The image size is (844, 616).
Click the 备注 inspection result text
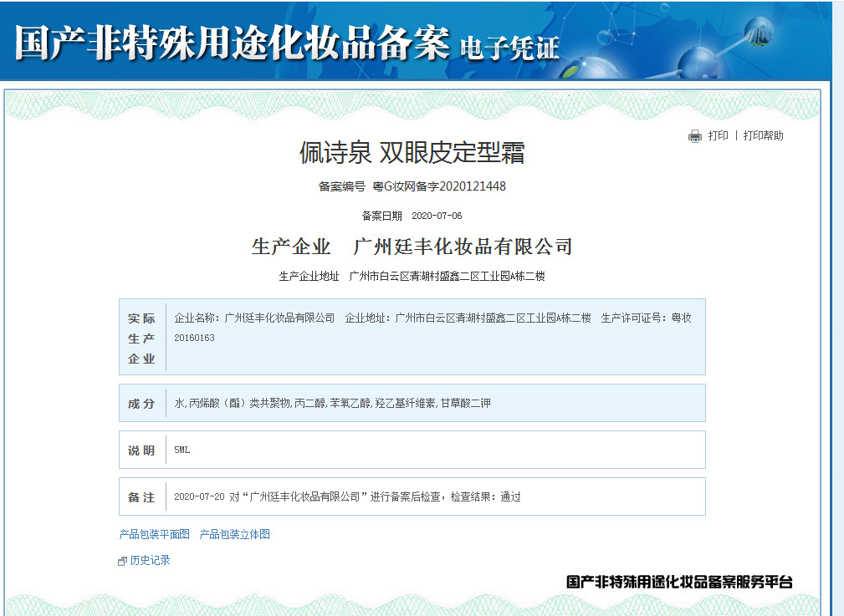point(347,497)
